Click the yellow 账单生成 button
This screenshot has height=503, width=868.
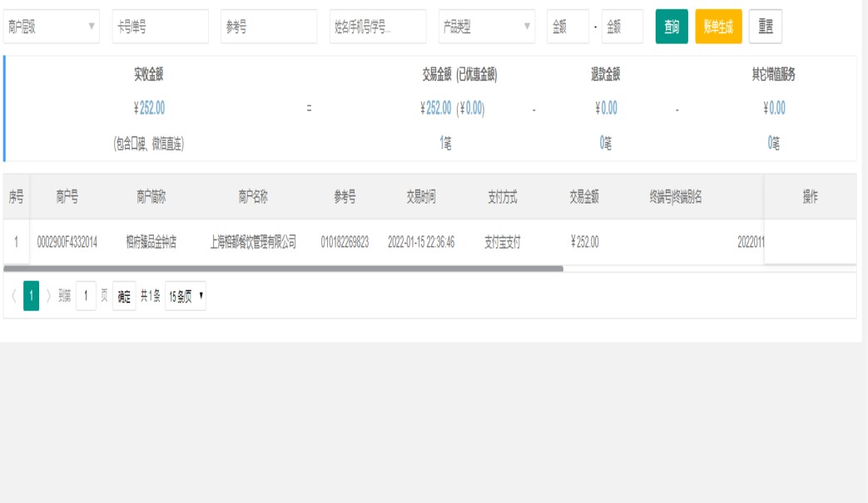click(717, 27)
